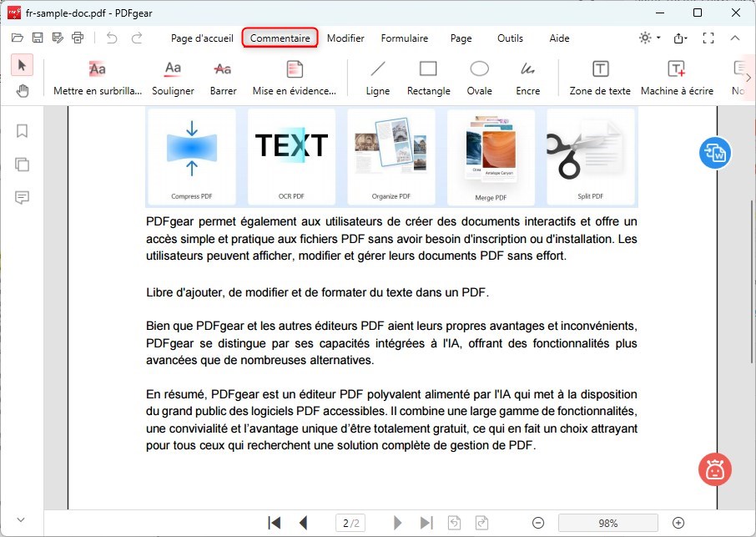The image size is (756, 537).
Task: Open the Outils menu
Action: (509, 38)
